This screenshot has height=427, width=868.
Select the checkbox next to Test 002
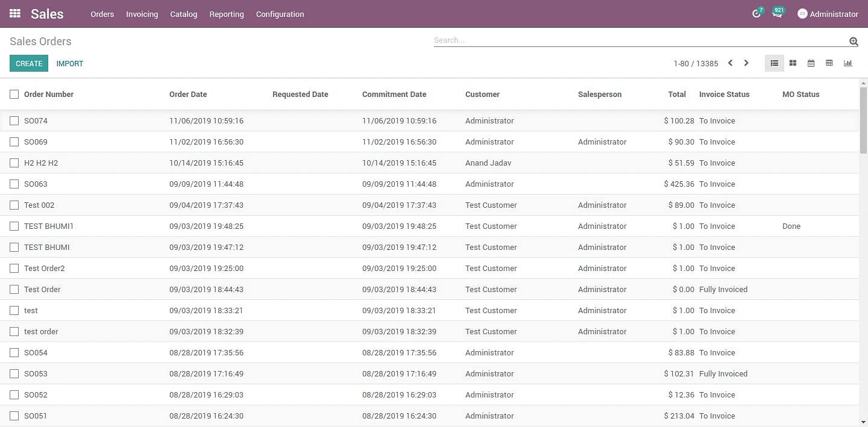point(14,205)
